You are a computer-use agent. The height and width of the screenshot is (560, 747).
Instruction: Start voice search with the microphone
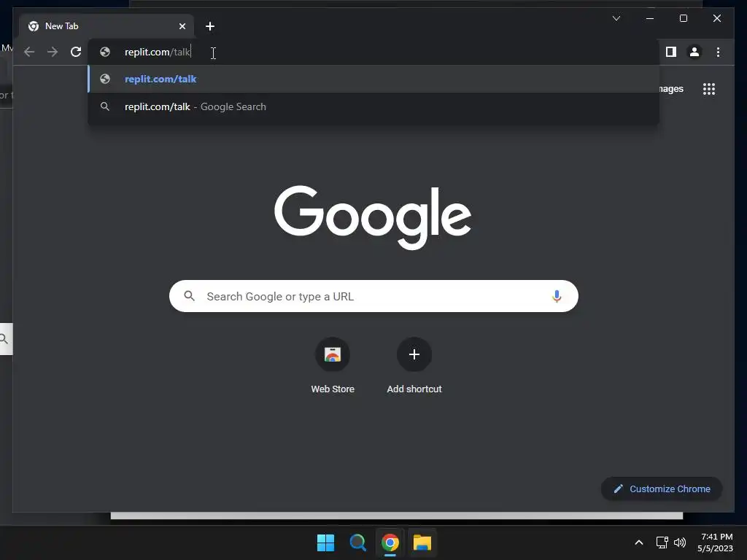click(557, 296)
